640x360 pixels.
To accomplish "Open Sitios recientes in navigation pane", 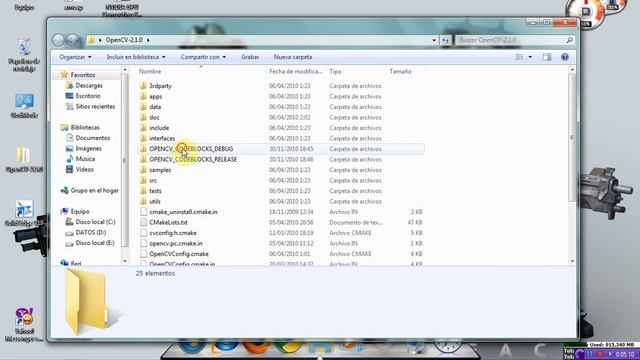I will tap(95, 107).
